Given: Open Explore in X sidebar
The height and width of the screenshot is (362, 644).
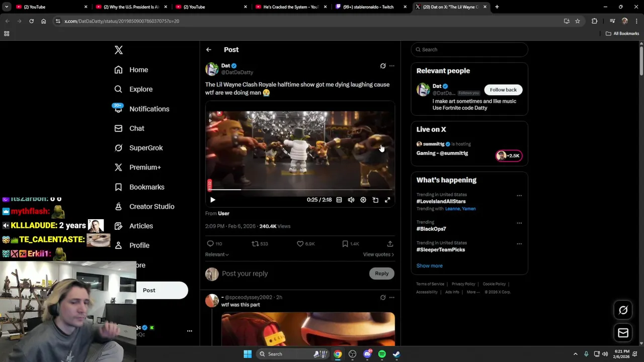Looking at the screenshot, I should pyautogui.click(x=133, y=89).
